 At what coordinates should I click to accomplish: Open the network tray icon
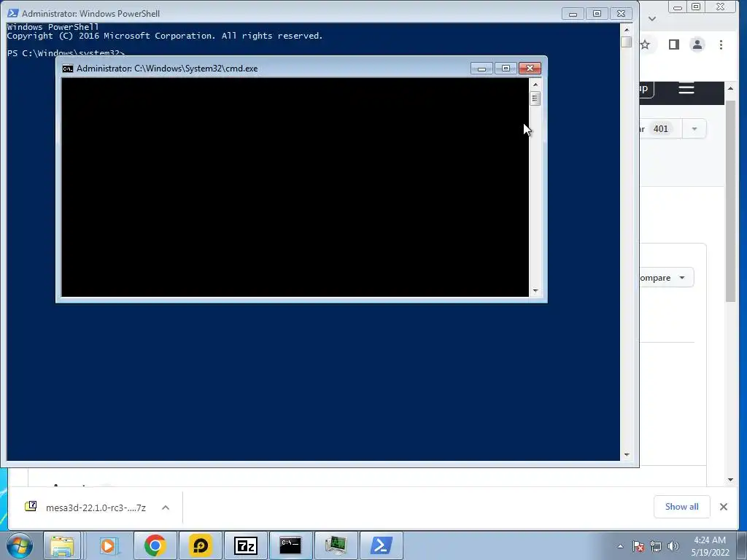point(656,546)
